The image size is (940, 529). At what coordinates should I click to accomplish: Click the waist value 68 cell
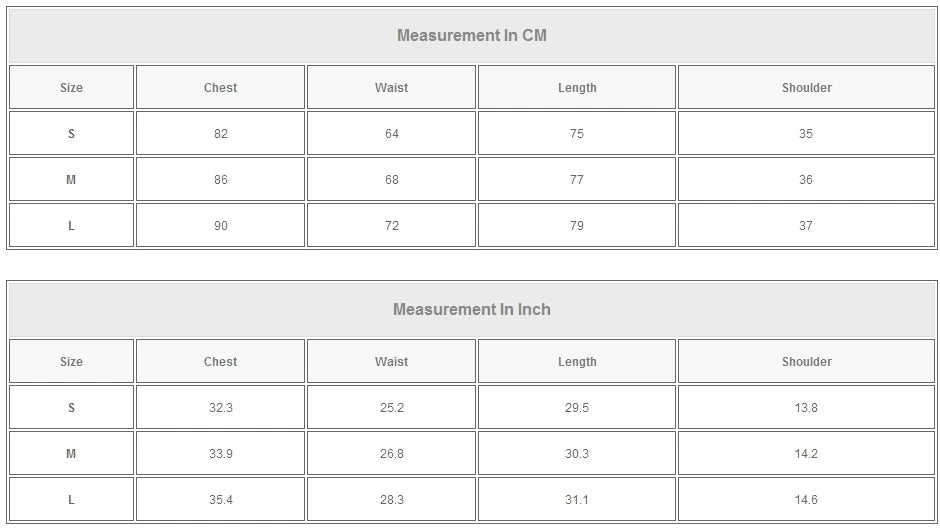tap(391, 180)
